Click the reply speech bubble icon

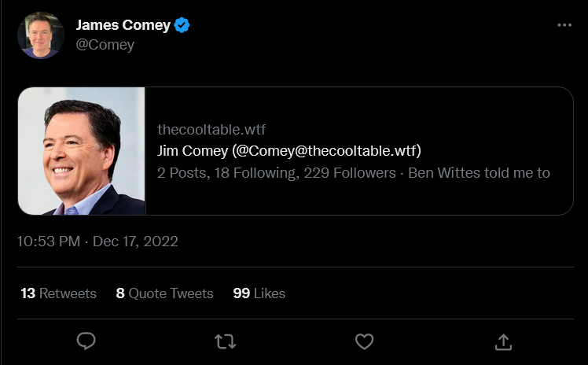[86, 341]
